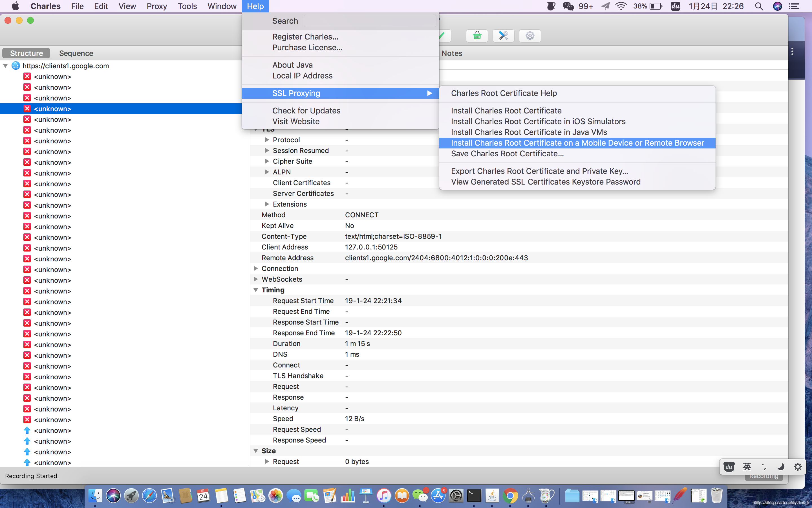Expand the Session Resumed row
812x508 pixels.
pyautogui.click(x=267, y=150)
